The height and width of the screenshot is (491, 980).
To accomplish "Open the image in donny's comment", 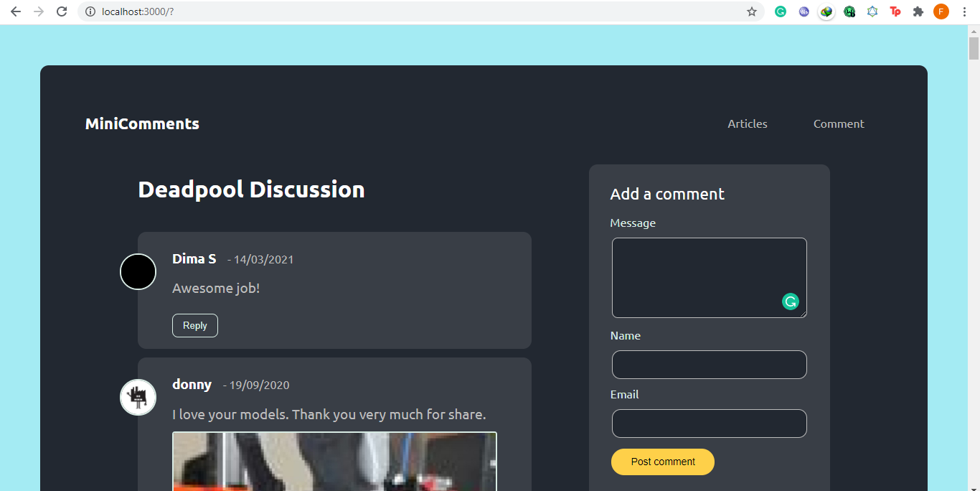I will point(334,461).
